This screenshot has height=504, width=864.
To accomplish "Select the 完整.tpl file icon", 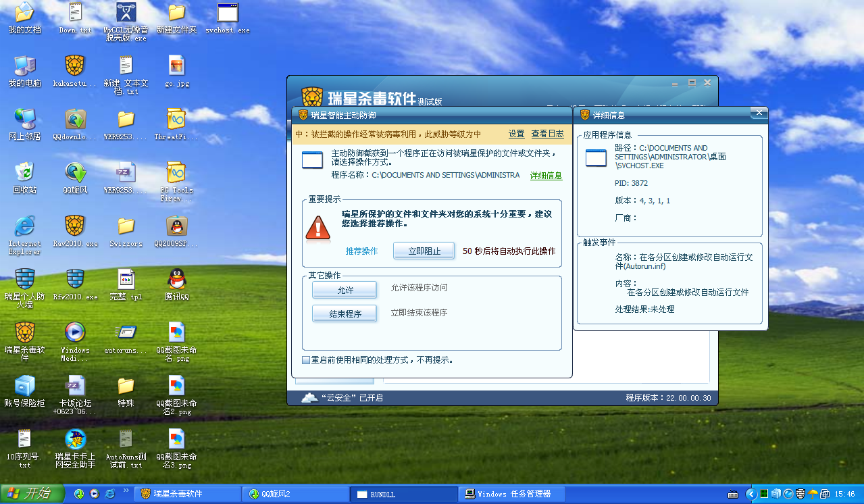I will pos(126,284).
